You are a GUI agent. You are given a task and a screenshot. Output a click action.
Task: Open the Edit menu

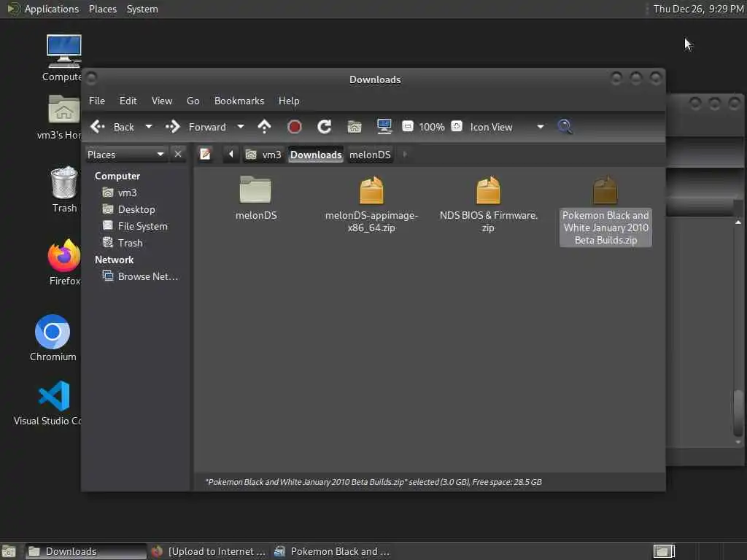tap(128, 101)
